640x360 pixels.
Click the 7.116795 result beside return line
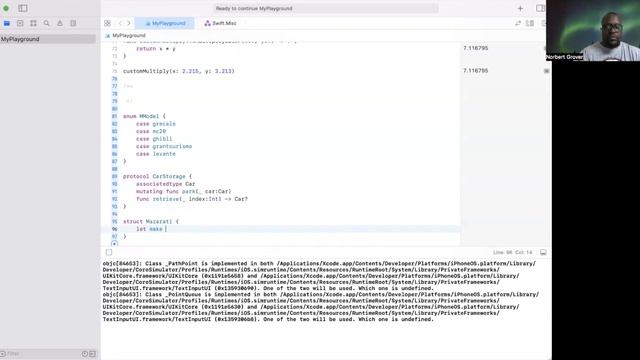tap(476, 48)
